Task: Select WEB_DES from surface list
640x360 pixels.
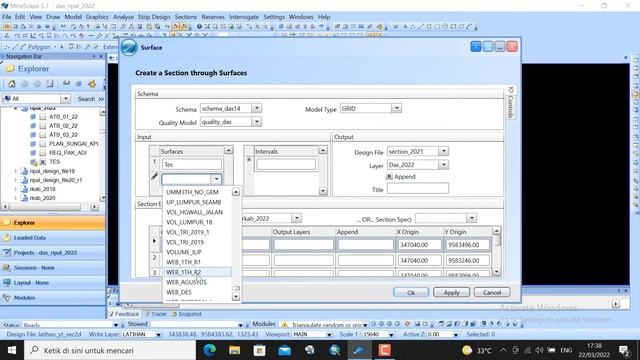Action: 198,292
